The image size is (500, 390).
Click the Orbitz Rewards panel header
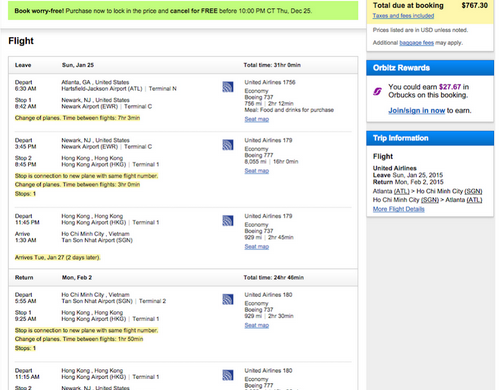point(430,68)
